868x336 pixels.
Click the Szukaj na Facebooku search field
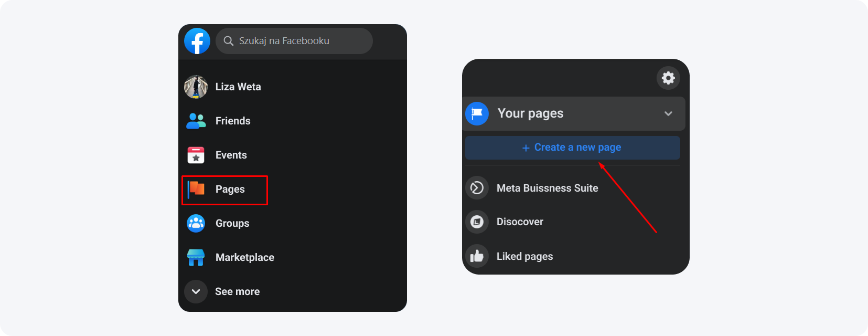point(299,41)
